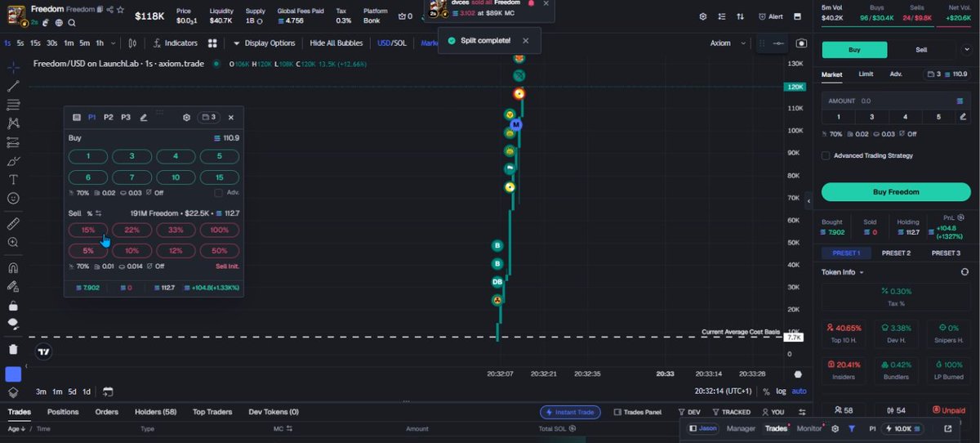Toggle auto scale on the chart
Viewport: 980px width, 443px height.
799,392
